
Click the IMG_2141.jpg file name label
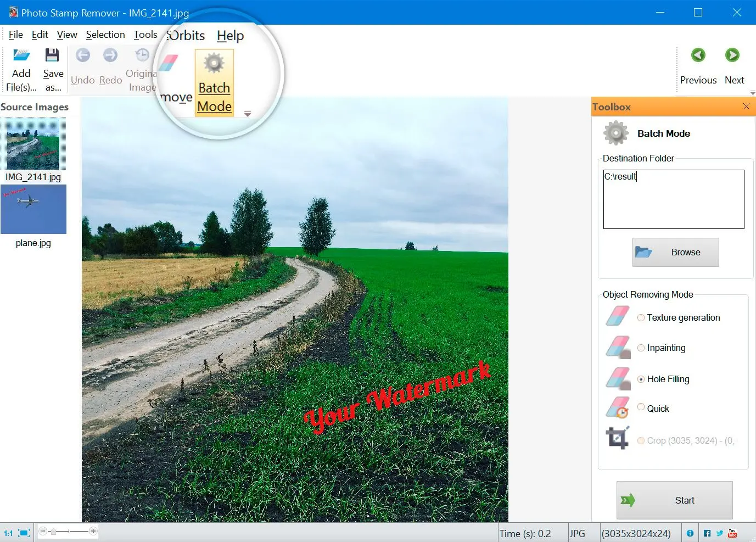33,177
